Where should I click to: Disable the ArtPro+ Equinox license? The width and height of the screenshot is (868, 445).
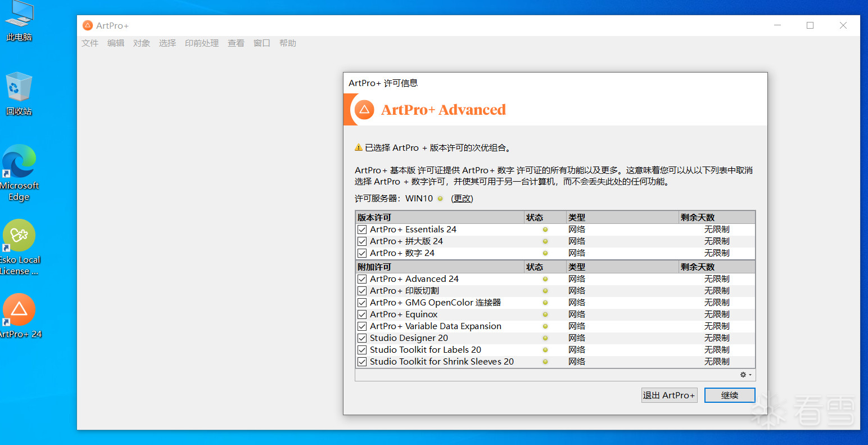tap(362, 314)
